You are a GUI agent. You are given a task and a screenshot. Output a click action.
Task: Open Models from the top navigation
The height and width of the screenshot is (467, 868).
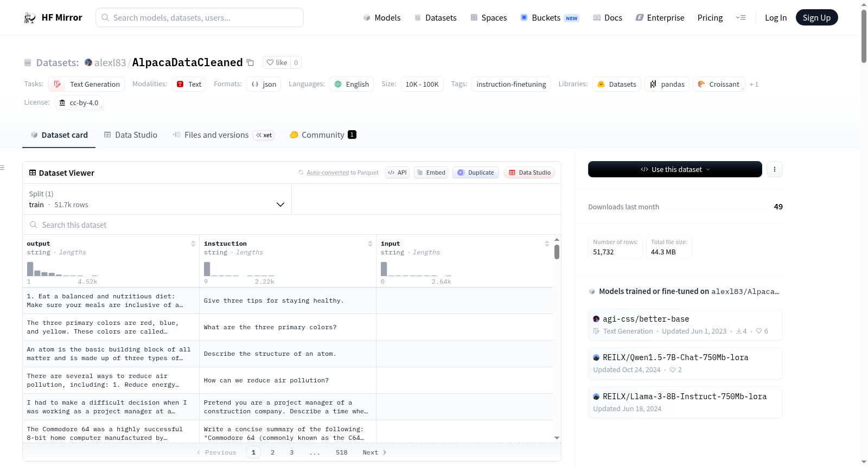tap(382, 18)
